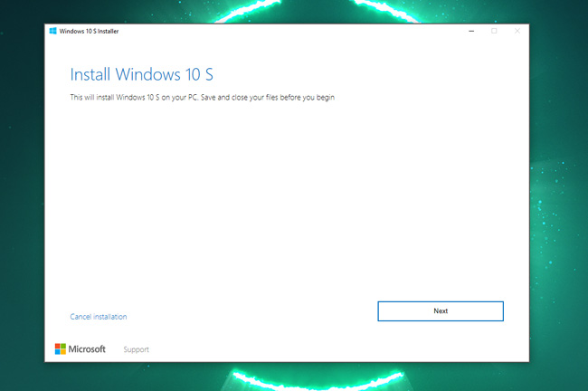Viewport: 588px width, 391px height.
Task: Open the Support link in footer
Action: click(136, 349)
